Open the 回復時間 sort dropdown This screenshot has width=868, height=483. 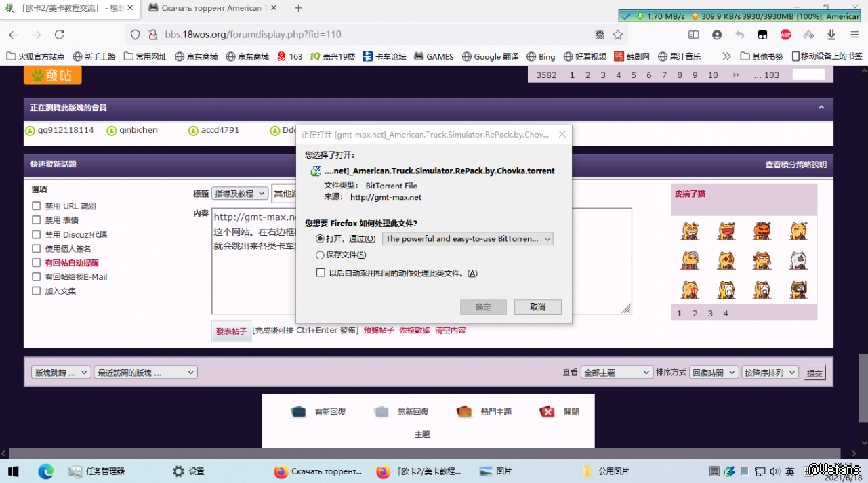tap(714, 373)
